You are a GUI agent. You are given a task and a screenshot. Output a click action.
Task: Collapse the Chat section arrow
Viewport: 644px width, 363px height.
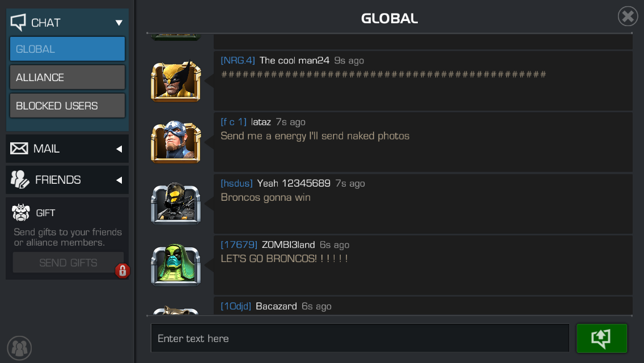(119, 23)
